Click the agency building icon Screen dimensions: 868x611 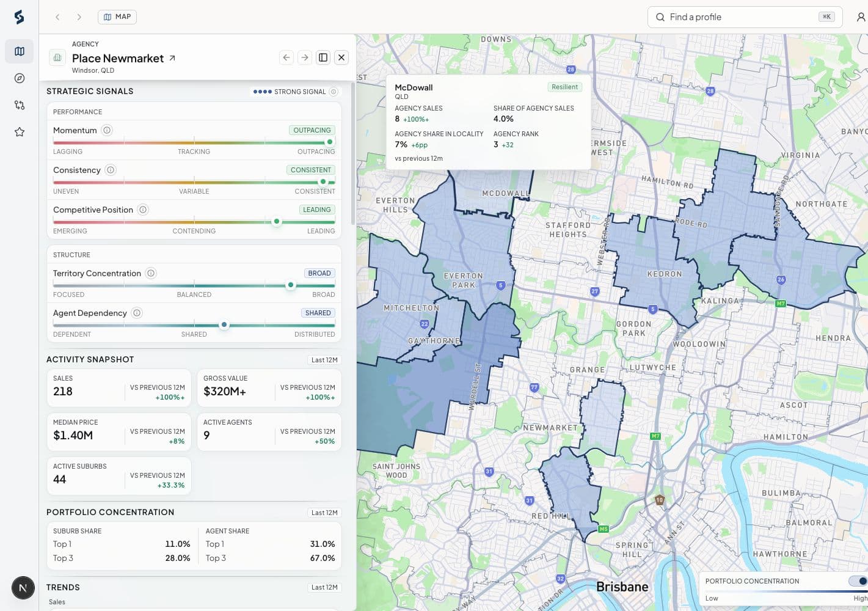(x=57, y=57)
